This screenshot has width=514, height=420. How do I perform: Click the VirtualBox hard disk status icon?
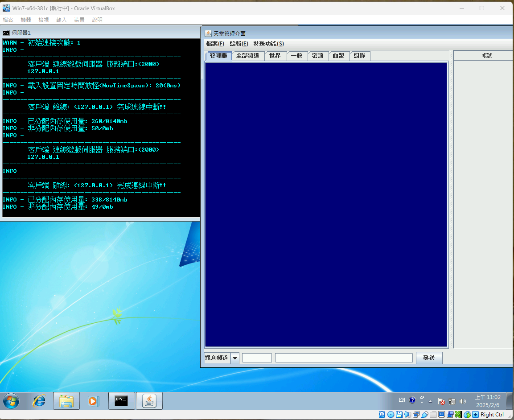382,414
